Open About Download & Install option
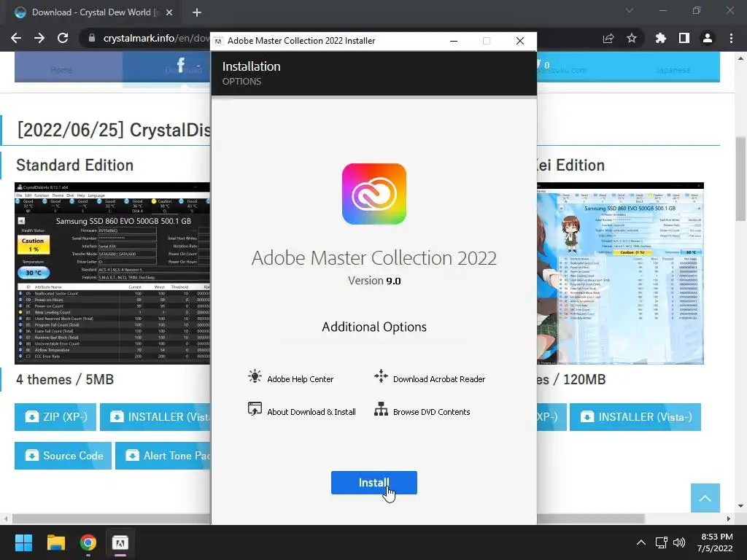 311,412
